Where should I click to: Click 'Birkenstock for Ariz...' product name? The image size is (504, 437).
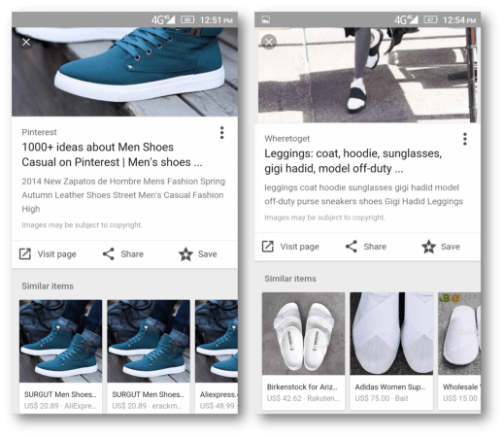[302, 387]
